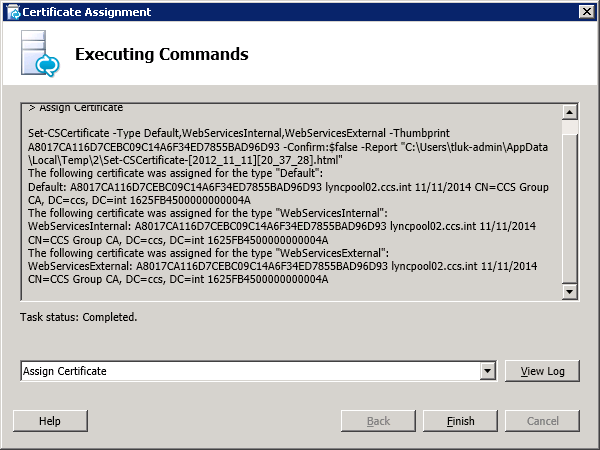600x450 pixels.
Task: Click the Executing Commands wizard icon
Action: [x=40, y=54]
